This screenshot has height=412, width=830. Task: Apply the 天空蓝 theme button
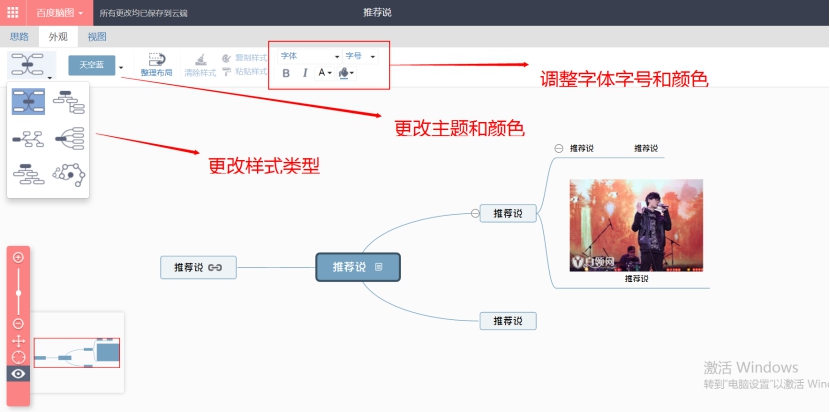click(92, 65)
